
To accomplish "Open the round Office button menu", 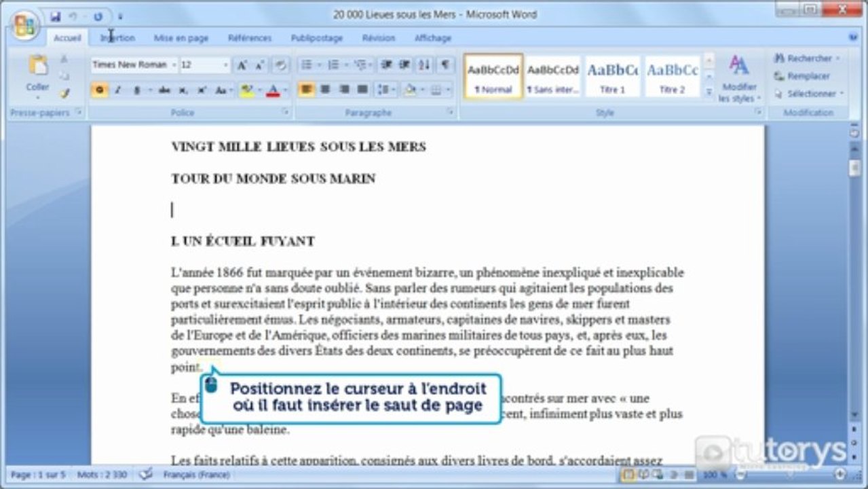I will click(23, 24).
